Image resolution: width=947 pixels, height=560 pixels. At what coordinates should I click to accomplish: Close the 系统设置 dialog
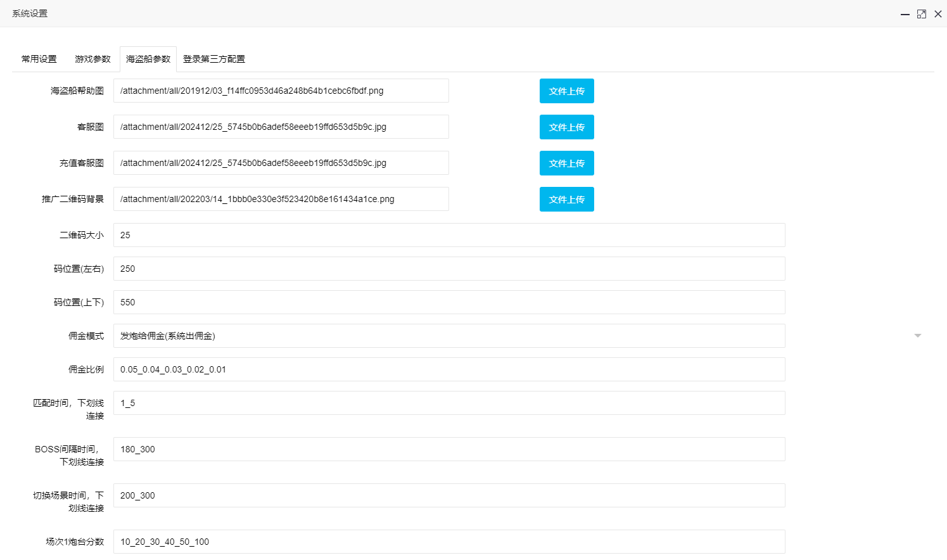938,14
